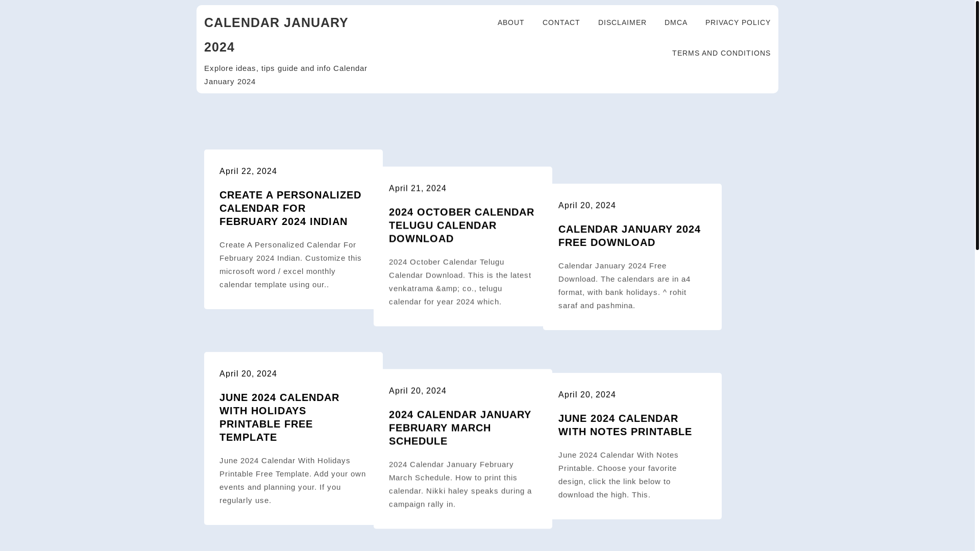
Task: Open '2024 October Calendar Telugu Calendar Download' post
Action: (x=461, y=225)
